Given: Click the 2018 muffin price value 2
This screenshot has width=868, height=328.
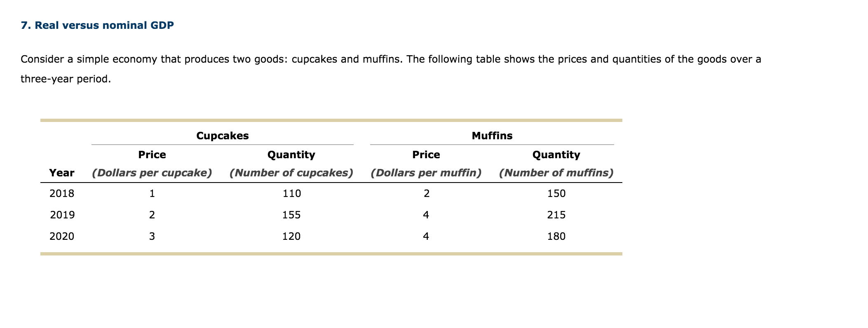Looking at the screenshot, I should 427,193.
